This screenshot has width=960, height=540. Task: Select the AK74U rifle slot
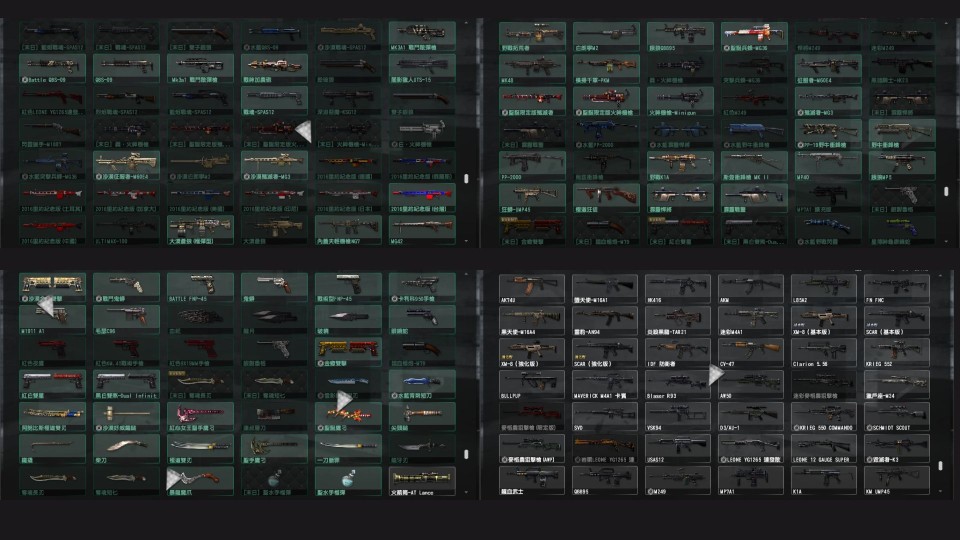[x=531, y=289]
